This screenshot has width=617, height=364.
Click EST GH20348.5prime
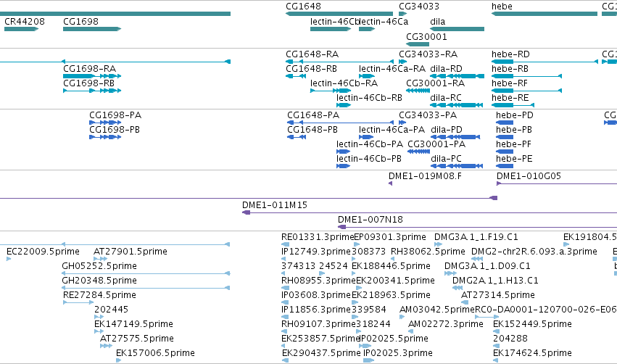(146, 288)
